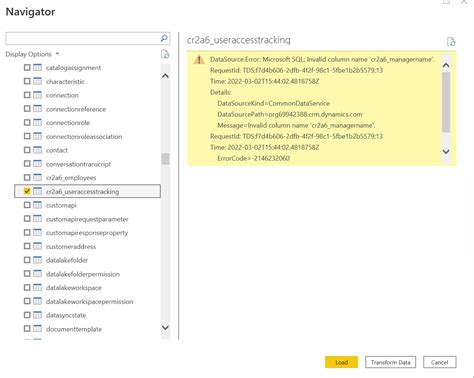
Task: Click table icon next to datalakeworkspacepermission
Action: point(38,301)
